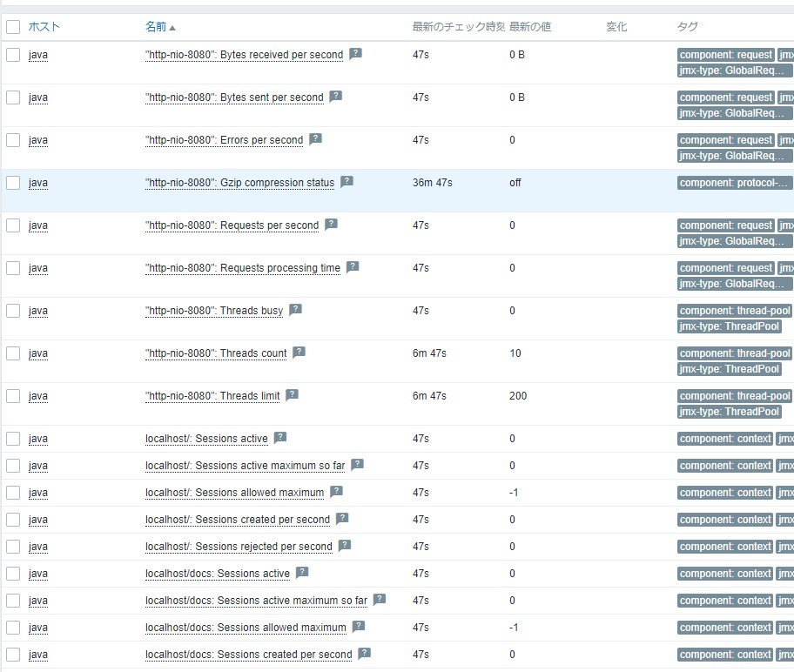Tick checkbox for localhost/: Sessions rejected per second
The height and width of the screenshot is (672, 794).
(13, 547)
